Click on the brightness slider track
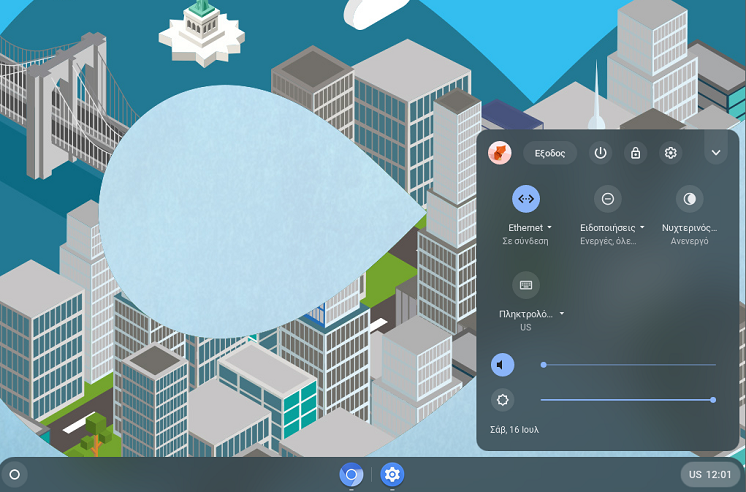The height and width of the screenshot is (492, 746). click(628, 400)
